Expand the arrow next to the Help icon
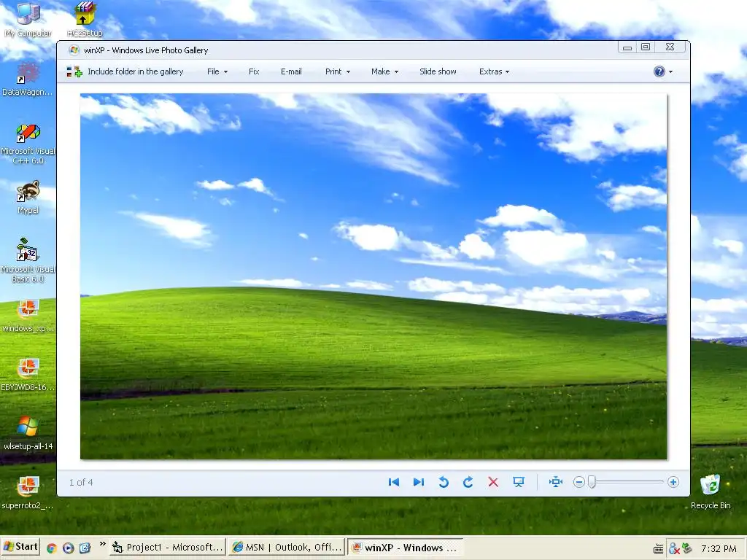Viewport: 747px width, 560px height. point(671,72)
